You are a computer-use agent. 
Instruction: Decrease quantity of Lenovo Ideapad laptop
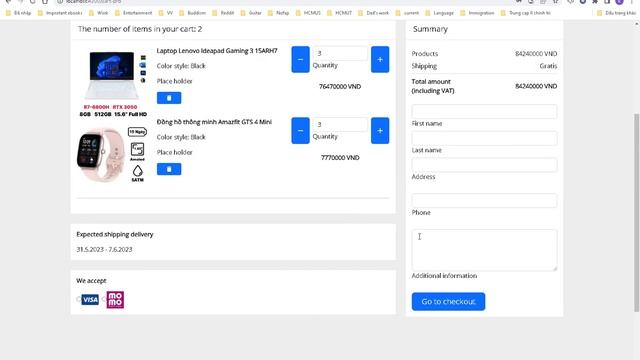[x=300, y=59]
